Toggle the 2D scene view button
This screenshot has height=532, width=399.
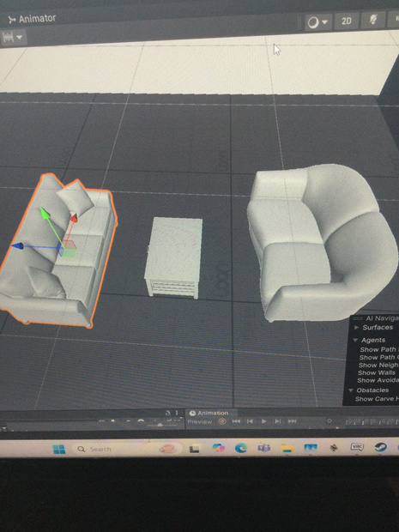[x=347, y=21]
